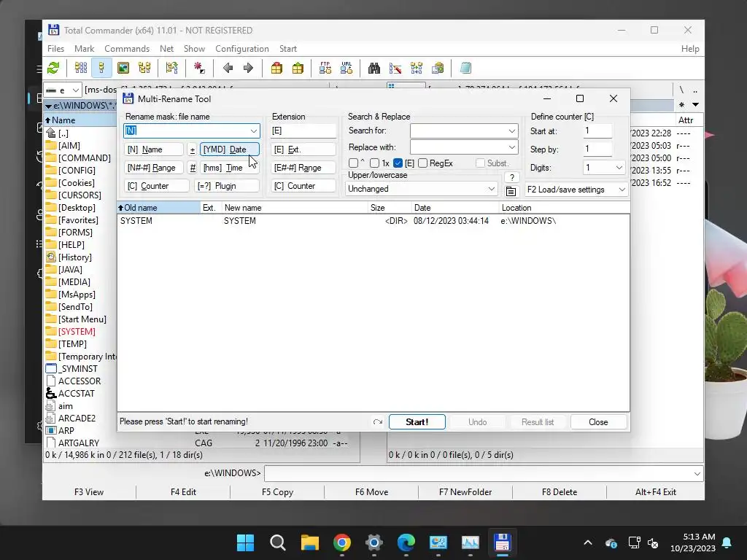Click the [=?] Plugin button
This screenshot has width=747, height=560.
click(x=226, y=186)
